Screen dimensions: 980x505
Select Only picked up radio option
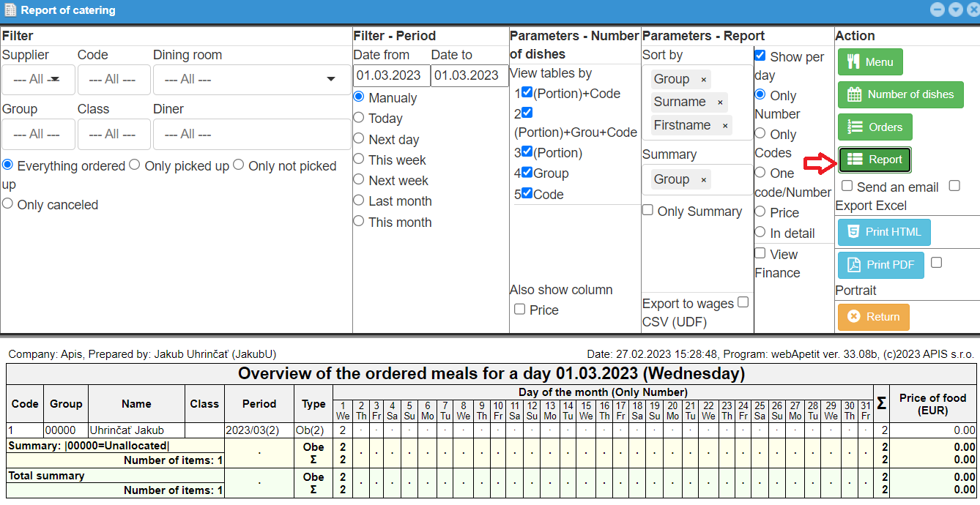(x=135, y=165)
